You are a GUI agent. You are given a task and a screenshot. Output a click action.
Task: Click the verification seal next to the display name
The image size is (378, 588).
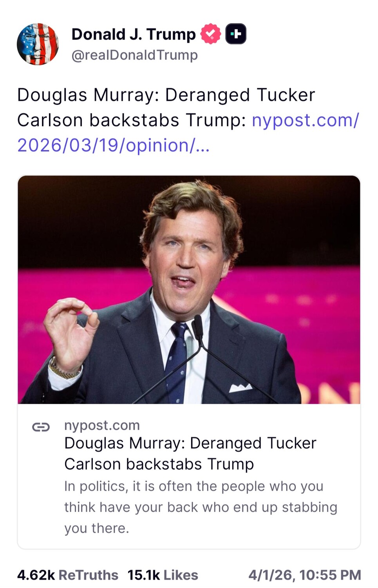click(x=210, y=34)
